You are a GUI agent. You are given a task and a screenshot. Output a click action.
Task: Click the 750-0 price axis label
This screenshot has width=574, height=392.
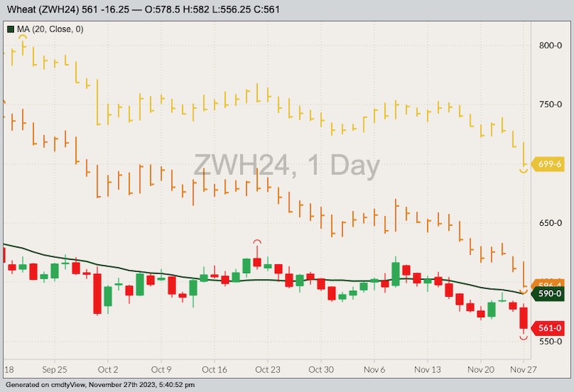(550, 105)
